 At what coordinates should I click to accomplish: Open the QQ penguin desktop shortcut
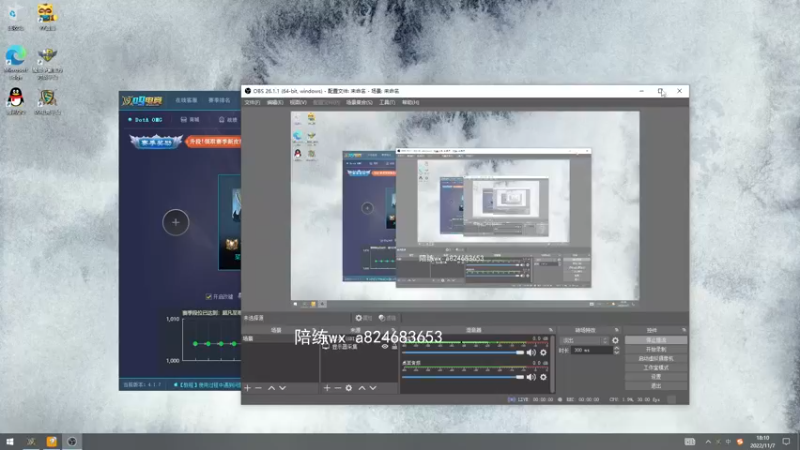click(16, 101)
